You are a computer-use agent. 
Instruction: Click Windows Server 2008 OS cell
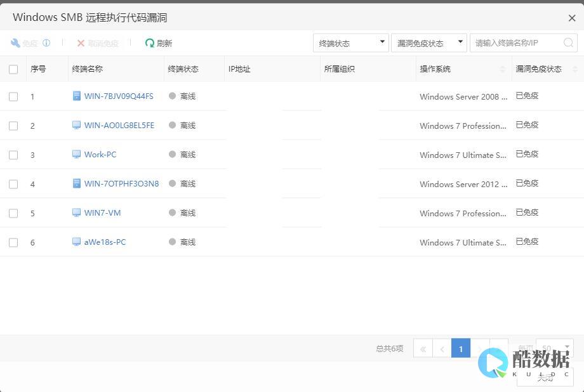463,97
